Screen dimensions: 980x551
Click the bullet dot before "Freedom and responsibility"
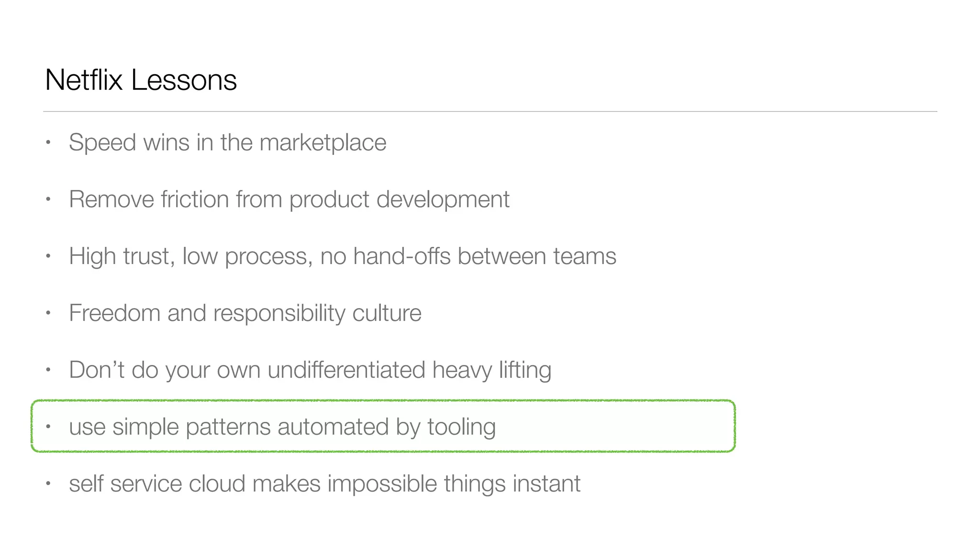pyautogui.click(x=48, y=313)
